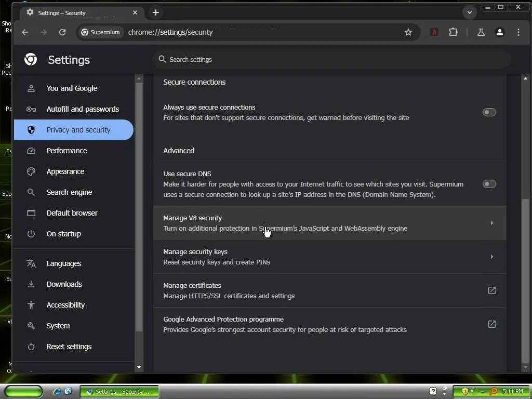The image size is (532, 399).
Task: Click the main page scrollbar up arrow
Action: (x=525, y=79)
